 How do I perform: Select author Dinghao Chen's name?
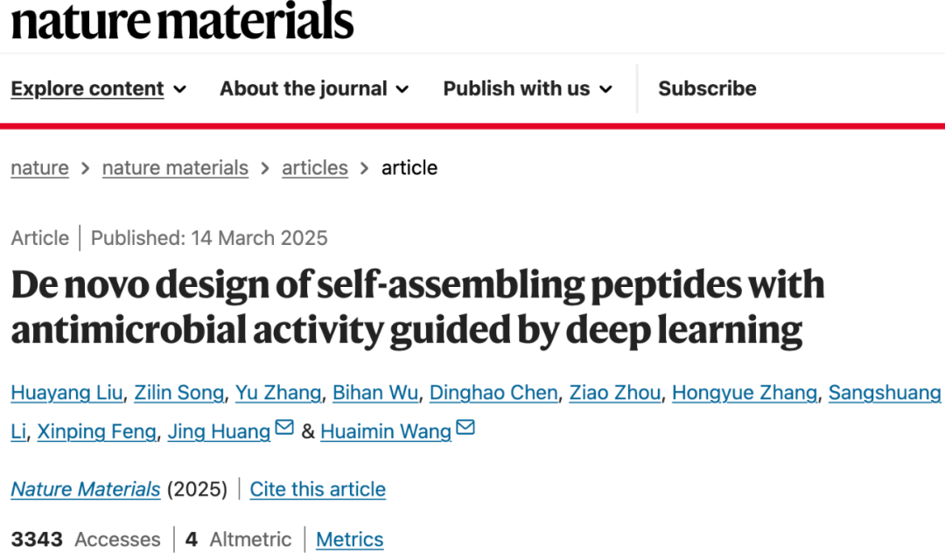[493, 393]
